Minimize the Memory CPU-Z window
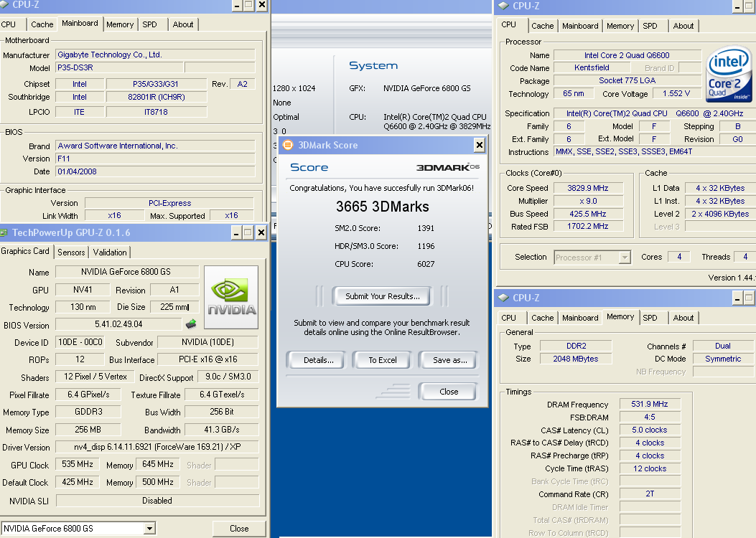Screen dimensions: 756x538 [737, 298]
